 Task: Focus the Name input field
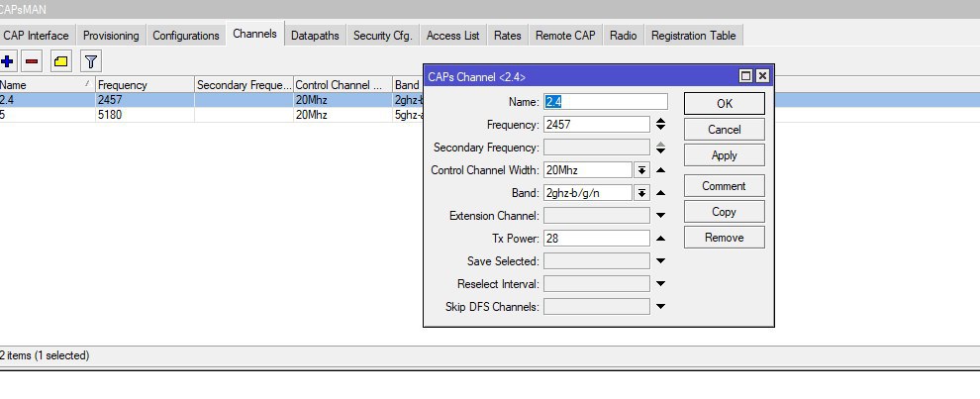pos(606,101)
